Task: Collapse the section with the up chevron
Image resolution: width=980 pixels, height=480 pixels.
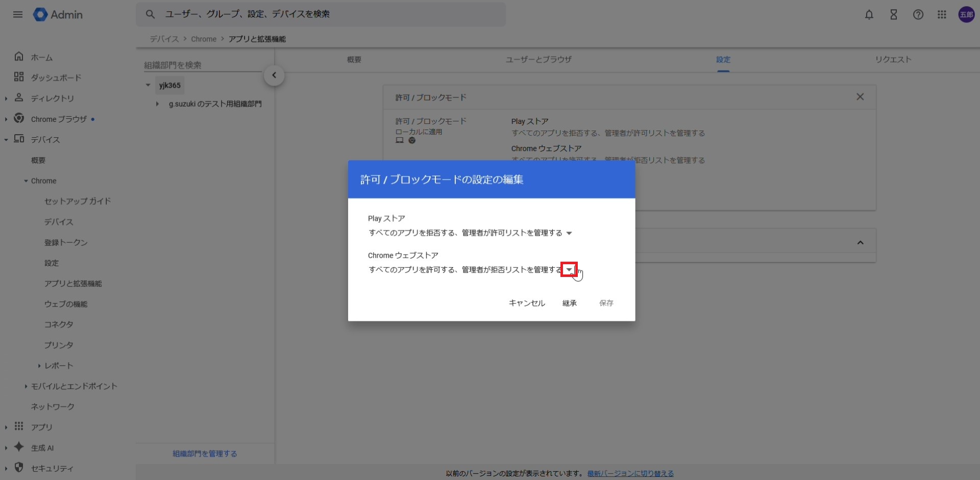Action: point(860,243)
